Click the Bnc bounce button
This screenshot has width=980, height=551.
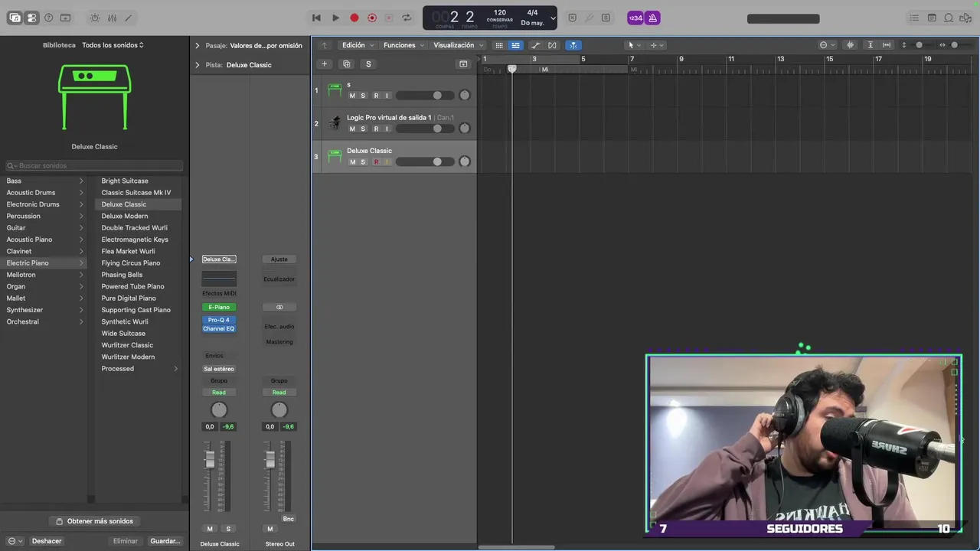tap(289, 519)
